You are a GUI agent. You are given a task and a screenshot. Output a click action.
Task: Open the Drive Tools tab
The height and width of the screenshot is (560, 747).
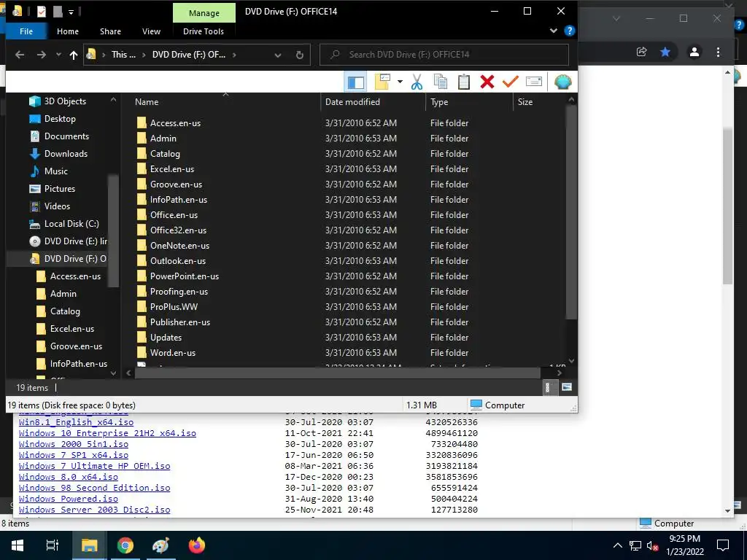[204, 31]
